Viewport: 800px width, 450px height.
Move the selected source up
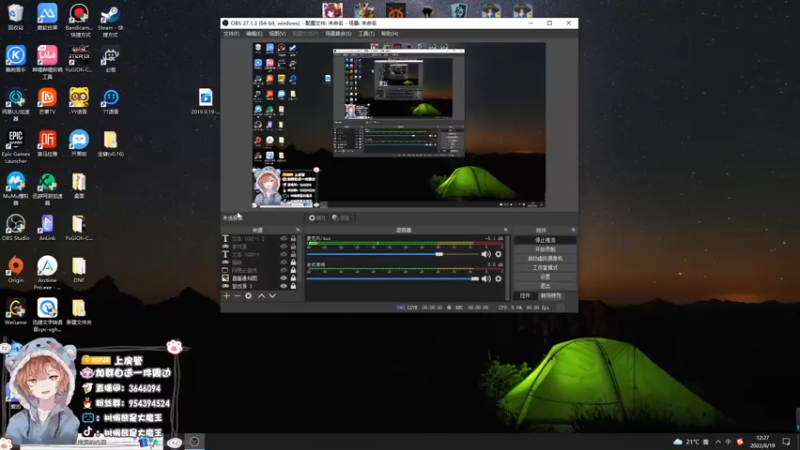click(x=262, y=296)
